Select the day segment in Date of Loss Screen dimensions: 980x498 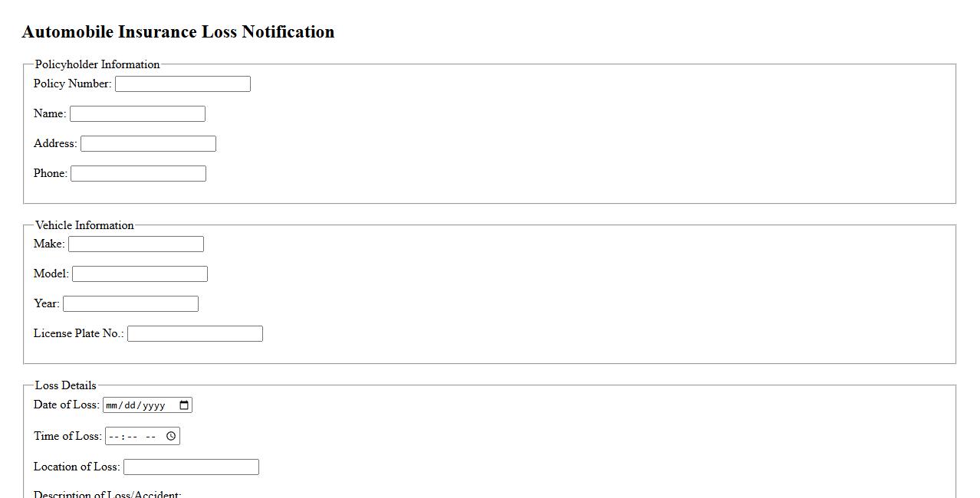click(x=130, y=405)
